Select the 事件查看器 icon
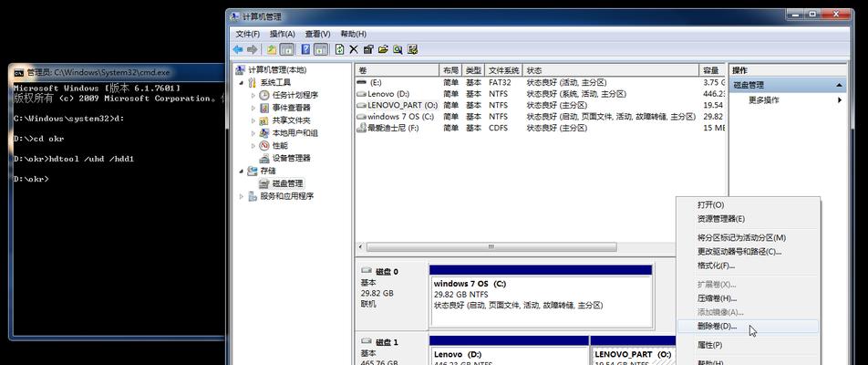 [x=264, y=108]
